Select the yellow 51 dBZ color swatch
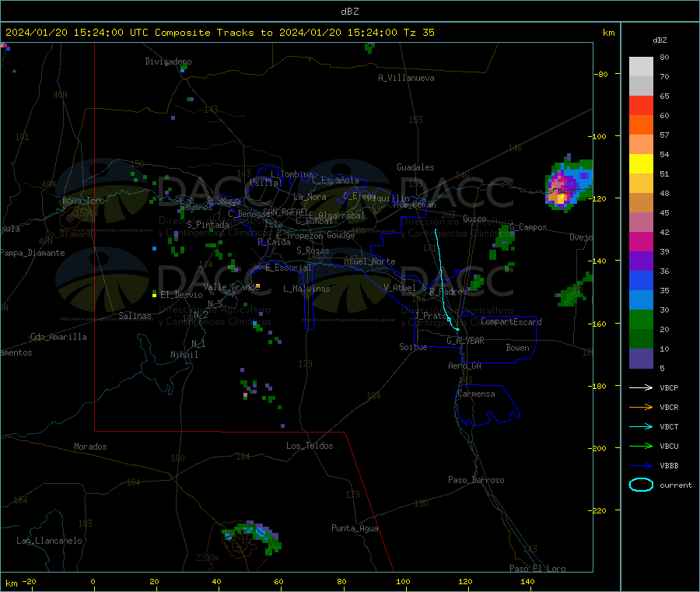700x592 pixels. 641,164
